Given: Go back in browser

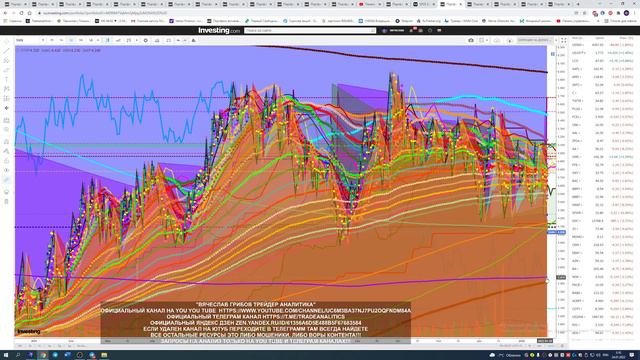Looking at the screenshot, I should 5,13.
